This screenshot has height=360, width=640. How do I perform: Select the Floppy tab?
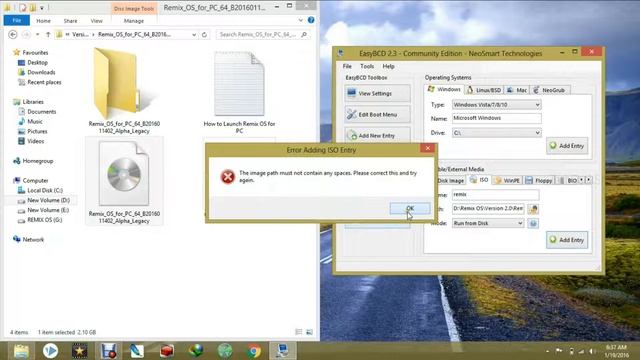coord(539,180)
